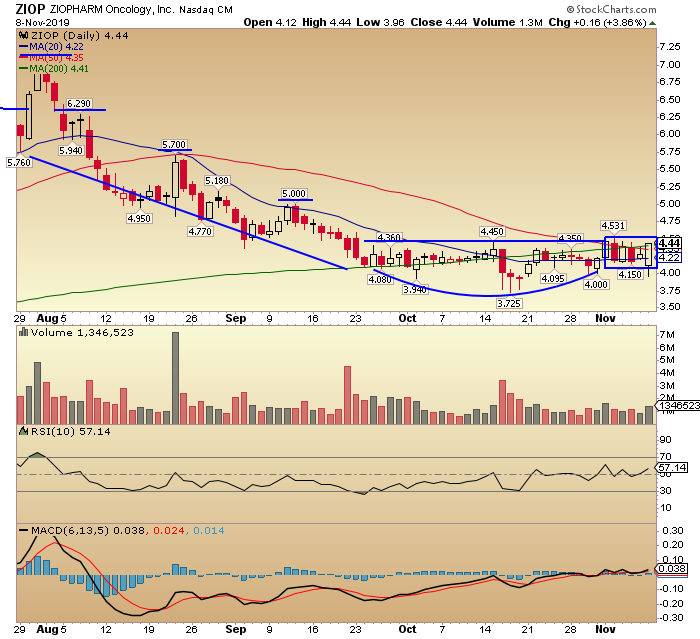Viewport: 700px width, 639px height.
Task: Click the 4.000 price annotation
Action: (x=596, y=284)
